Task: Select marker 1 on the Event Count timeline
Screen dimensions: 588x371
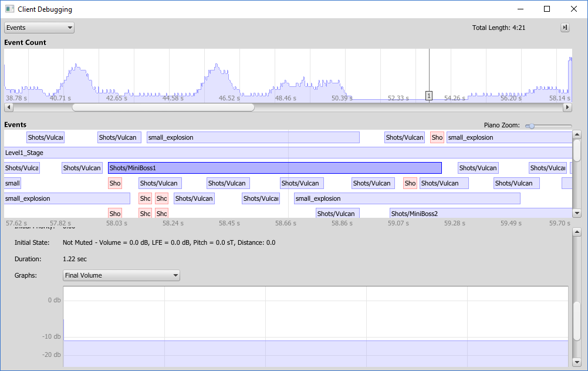Action: coord(429,96)
